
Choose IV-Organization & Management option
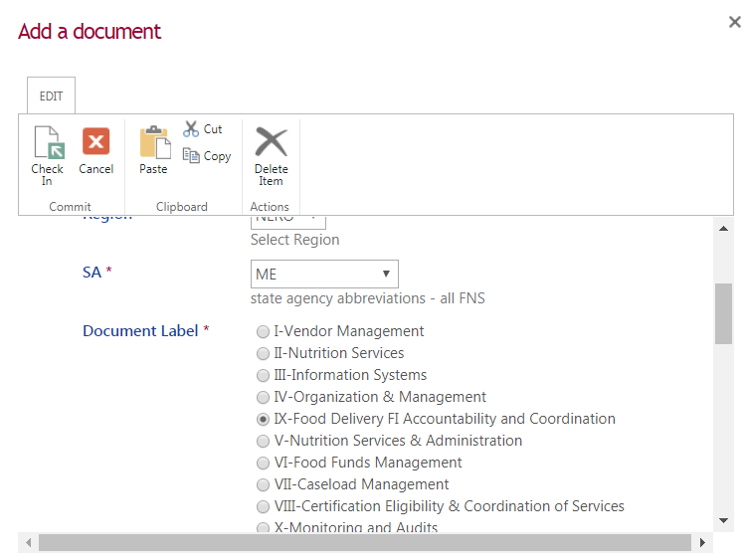[x=264, y=398]
